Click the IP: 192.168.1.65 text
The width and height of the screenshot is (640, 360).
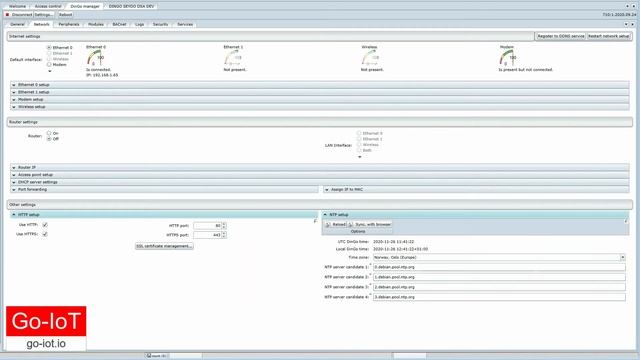102,75
